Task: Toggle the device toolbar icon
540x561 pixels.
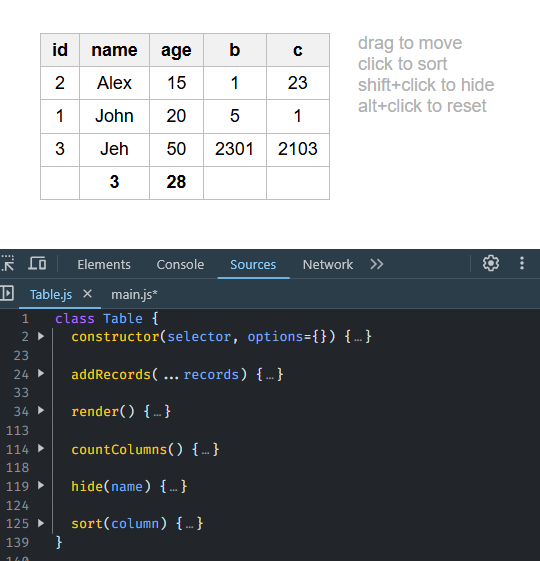Action: (37, 264)
